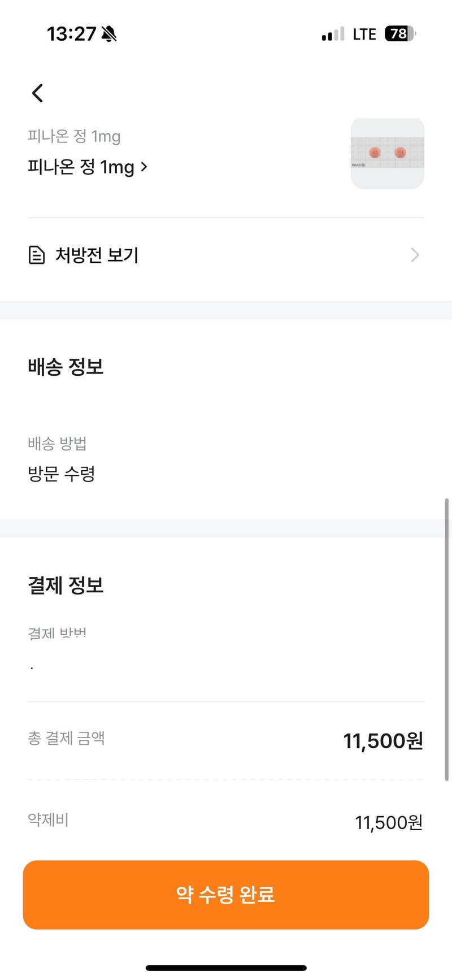Tap the home indicator bar at bottom
The image size is (452, 980).
(226, 968)
